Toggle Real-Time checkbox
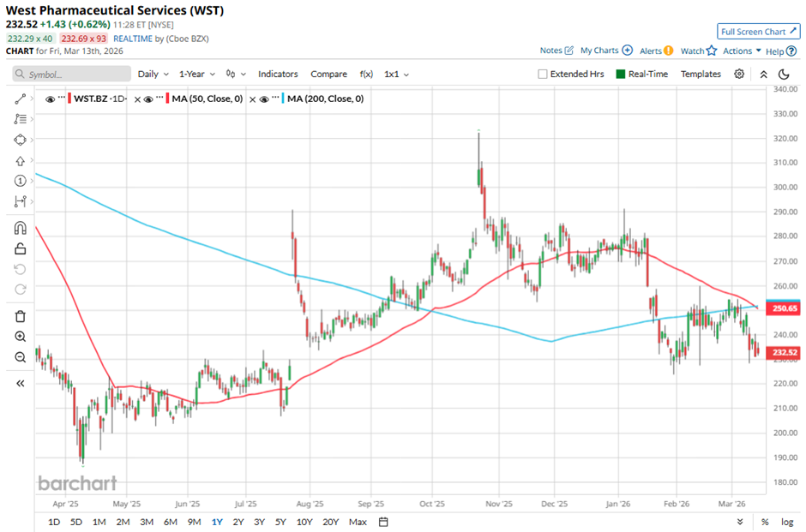 click(x=621, y=74)
